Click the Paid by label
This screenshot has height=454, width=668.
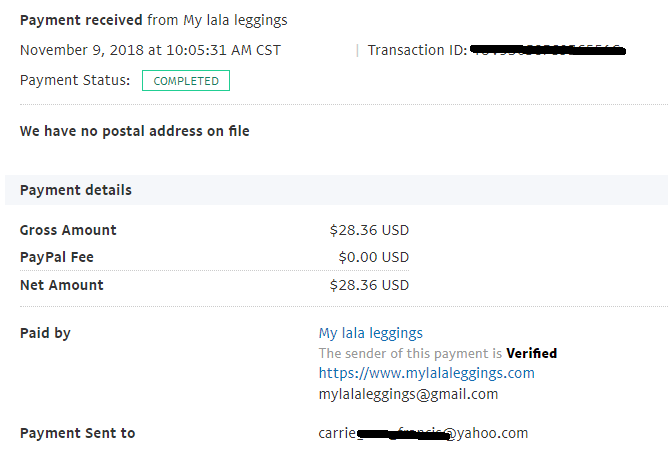pos(45,333)
